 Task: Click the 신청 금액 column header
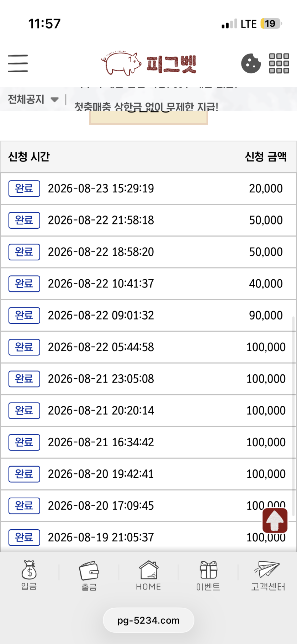click(x=266, y=156)
